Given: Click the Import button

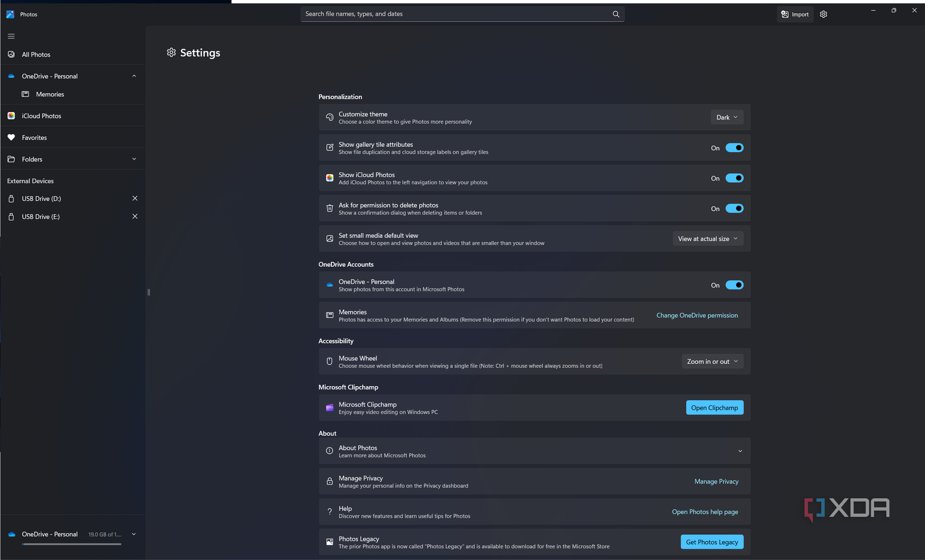Looking at the screenshot, I should (795, 15).
